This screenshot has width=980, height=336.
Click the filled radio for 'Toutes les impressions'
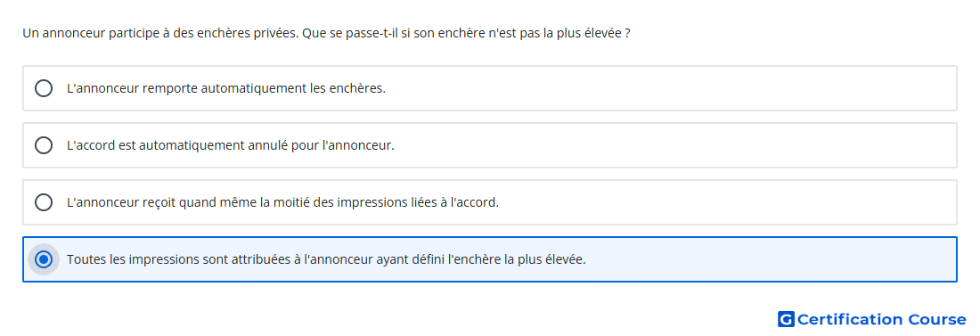click(x=44, y=259)
